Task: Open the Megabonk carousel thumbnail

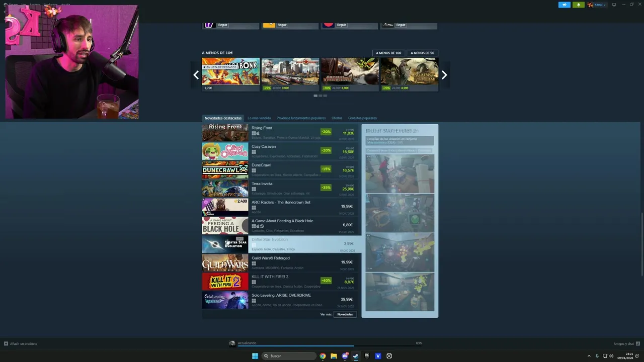Action: point(230,74)
